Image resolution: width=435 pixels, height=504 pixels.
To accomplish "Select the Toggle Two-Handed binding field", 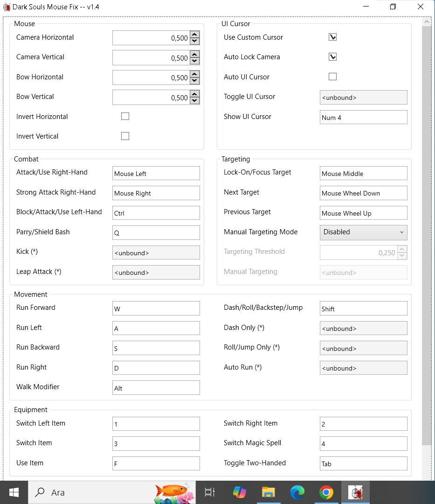I will (363, 464).
